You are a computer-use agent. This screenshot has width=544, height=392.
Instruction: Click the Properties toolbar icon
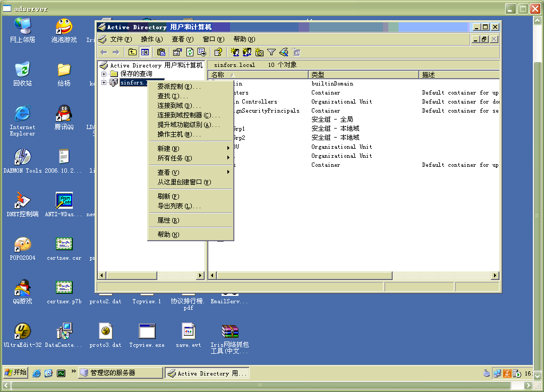coord(177,52)
